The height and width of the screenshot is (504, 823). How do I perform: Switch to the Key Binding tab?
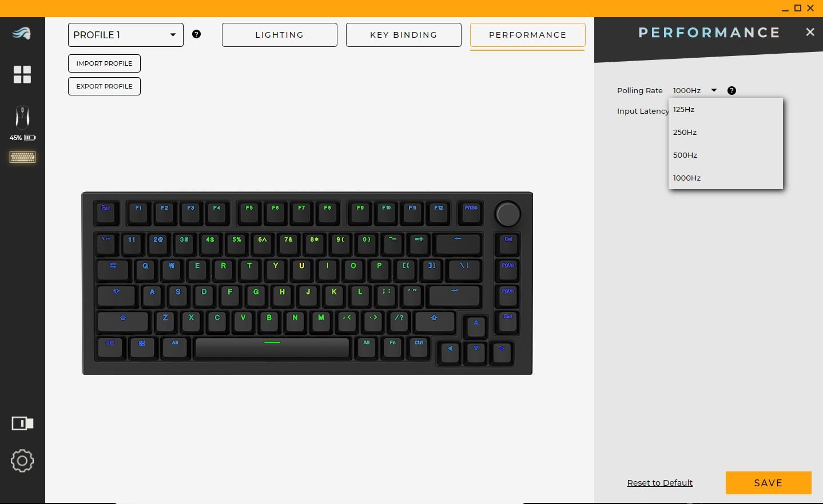coord(404,35)
